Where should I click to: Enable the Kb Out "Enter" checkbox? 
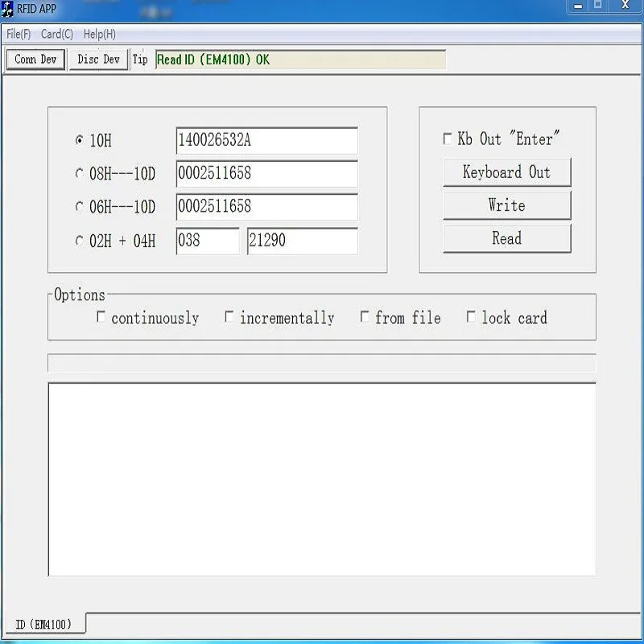(448, 138)
